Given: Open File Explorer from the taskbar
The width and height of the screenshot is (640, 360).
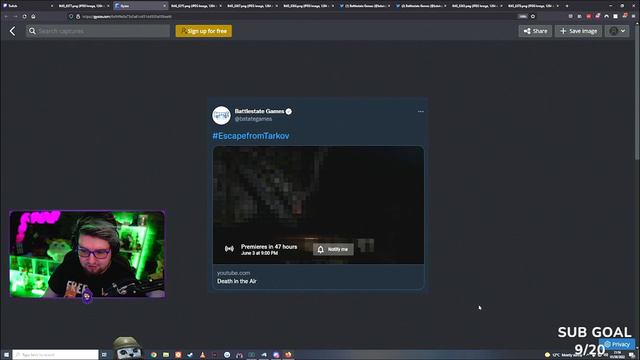Looking at the screenshot, I should point(166,355).
